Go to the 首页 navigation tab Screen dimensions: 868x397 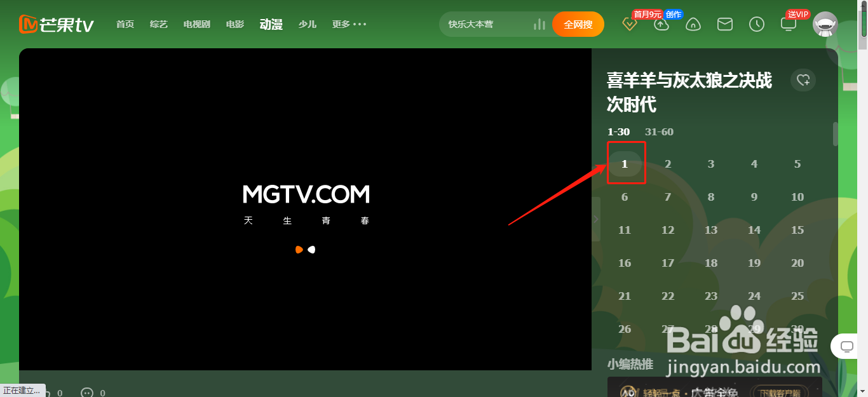point(125,25)
